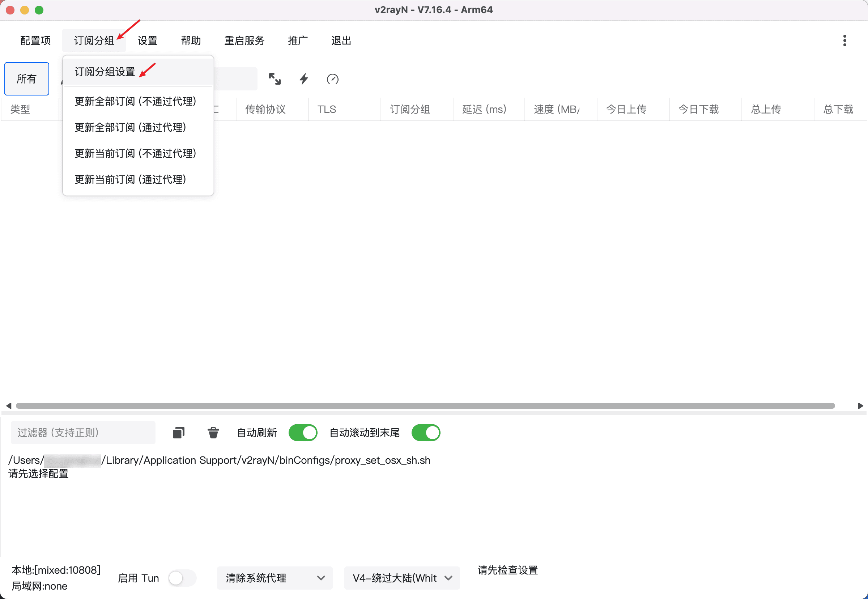Click the trash icon to clear logs
868x599 pixels.
coord(213,433)
